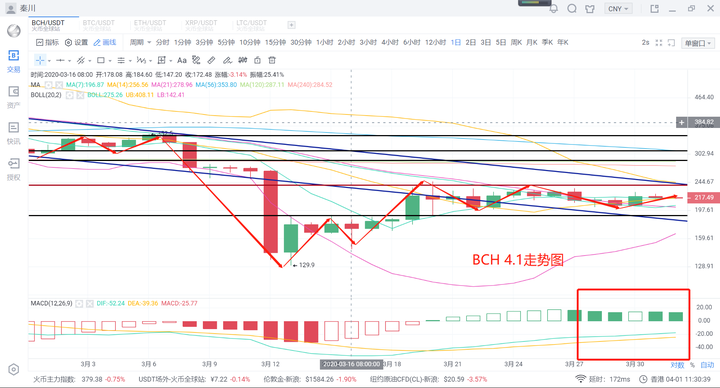
Task: Select the wave pattern drawing tool
Action: [x=141, y=60]
